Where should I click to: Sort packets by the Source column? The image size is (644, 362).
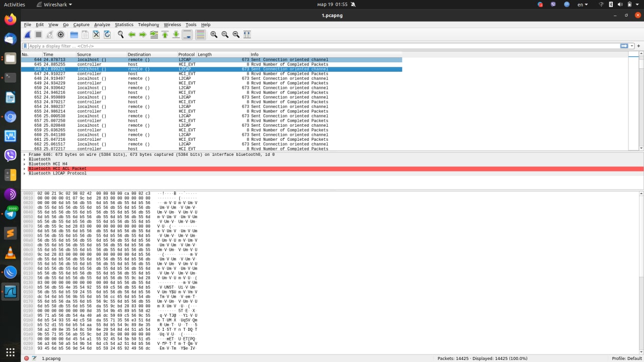coord(101,54)
